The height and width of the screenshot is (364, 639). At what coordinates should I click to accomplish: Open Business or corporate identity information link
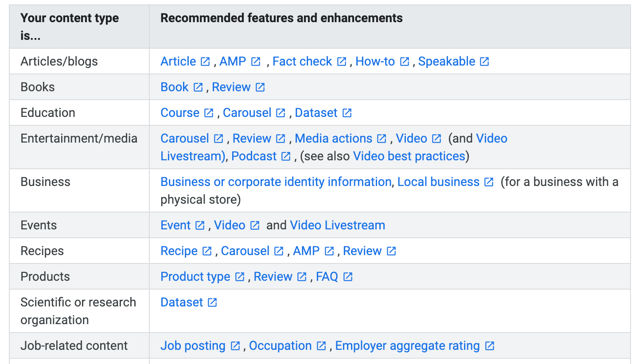click(x=276, y=182)
